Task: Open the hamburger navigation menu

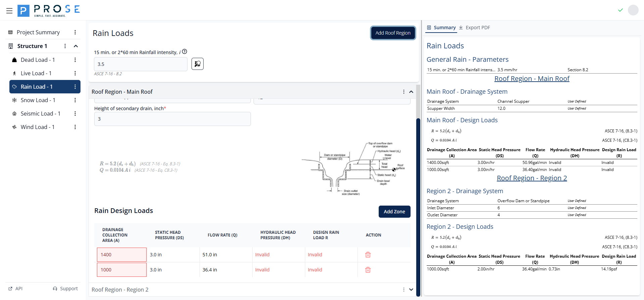Action: pyautogui.click(x=9, y=11)
